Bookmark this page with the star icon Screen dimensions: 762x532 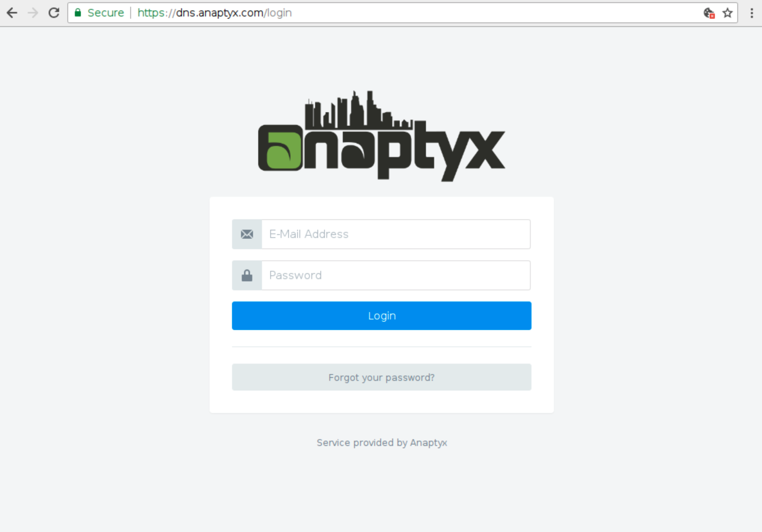point(728,13)
